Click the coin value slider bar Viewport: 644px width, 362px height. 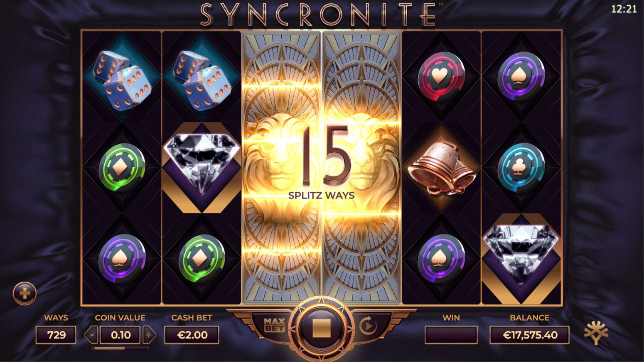coord(120,348)
